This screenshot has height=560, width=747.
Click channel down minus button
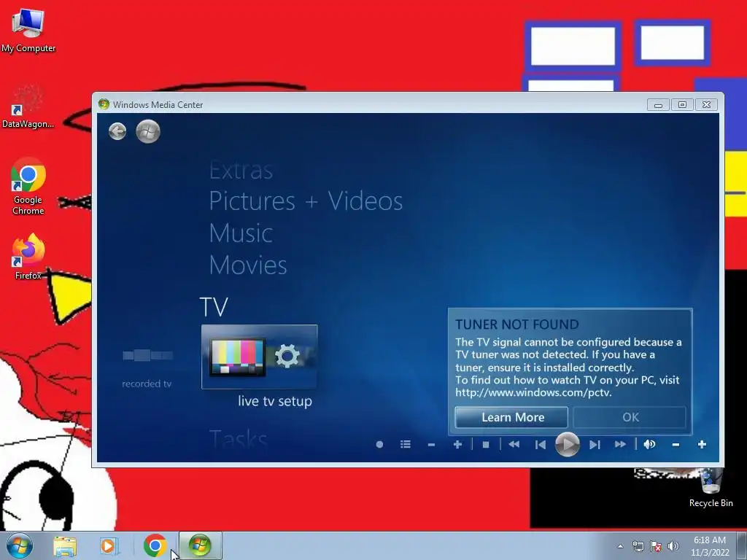431,444
